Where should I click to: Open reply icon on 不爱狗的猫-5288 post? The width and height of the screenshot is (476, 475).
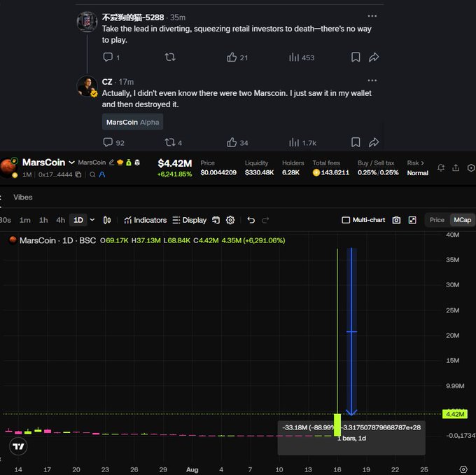(108, 57)
